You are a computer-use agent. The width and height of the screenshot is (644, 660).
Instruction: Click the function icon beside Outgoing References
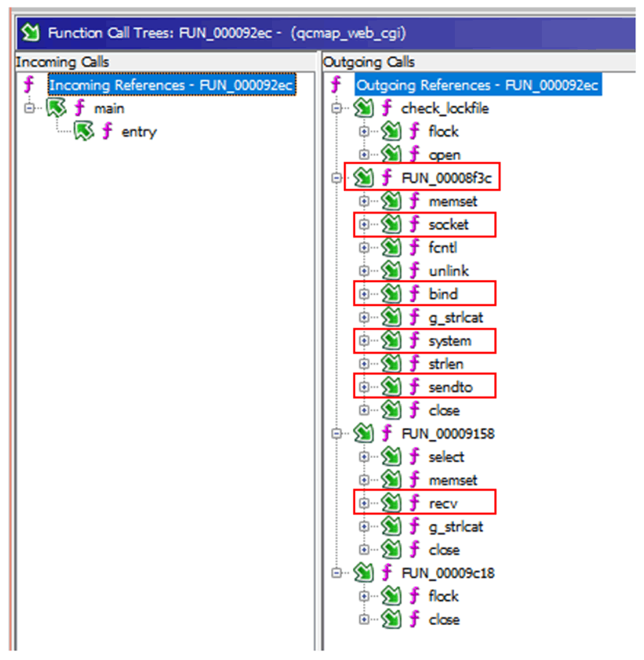[336, 85]
